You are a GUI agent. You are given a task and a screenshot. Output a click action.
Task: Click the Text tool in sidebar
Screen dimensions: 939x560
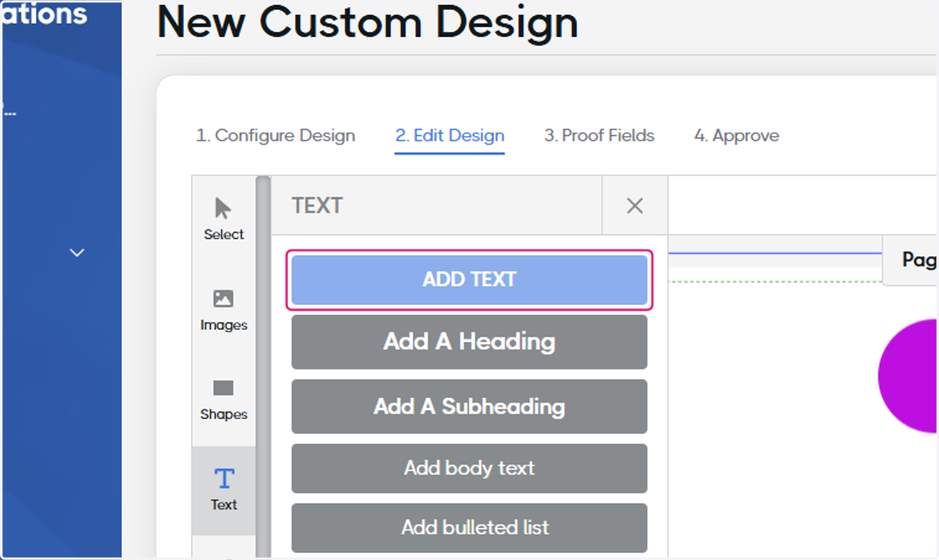click(224, 490)
